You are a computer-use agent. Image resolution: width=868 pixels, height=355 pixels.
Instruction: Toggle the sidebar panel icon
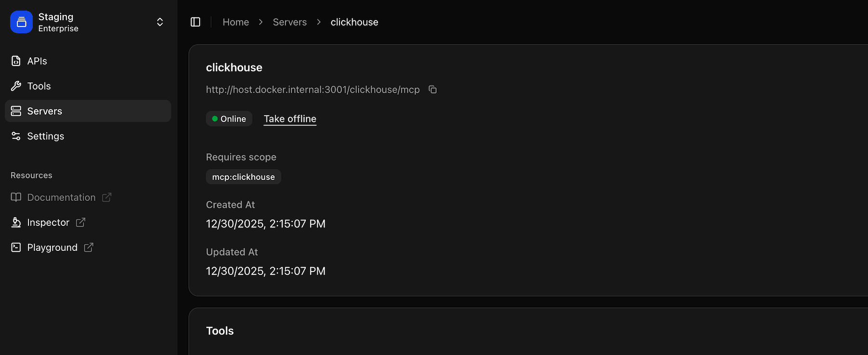point(195,22)
